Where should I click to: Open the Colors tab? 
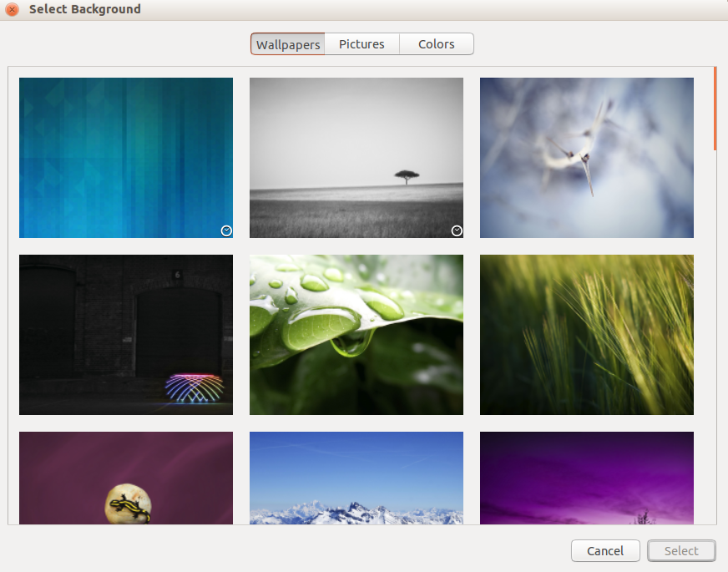[437, 44]
